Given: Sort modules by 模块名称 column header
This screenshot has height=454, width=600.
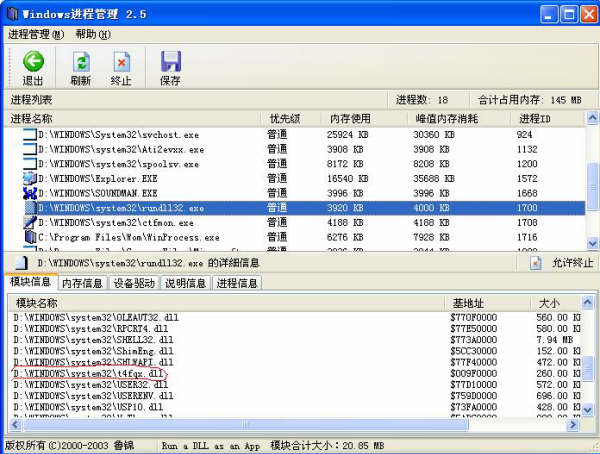Looking at the screenshot, I should click(x=226, y=303).
